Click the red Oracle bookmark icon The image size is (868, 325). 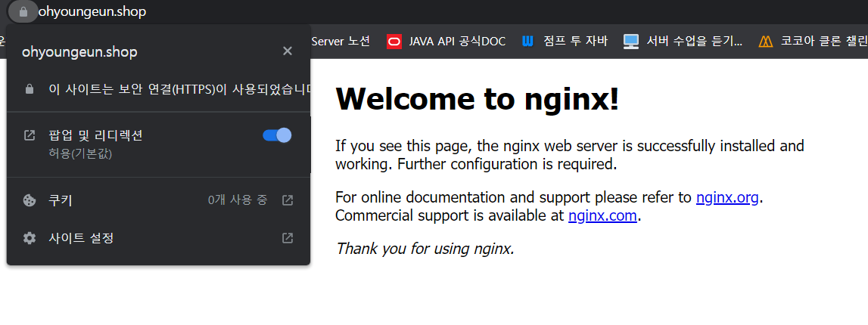click(394, 42)
